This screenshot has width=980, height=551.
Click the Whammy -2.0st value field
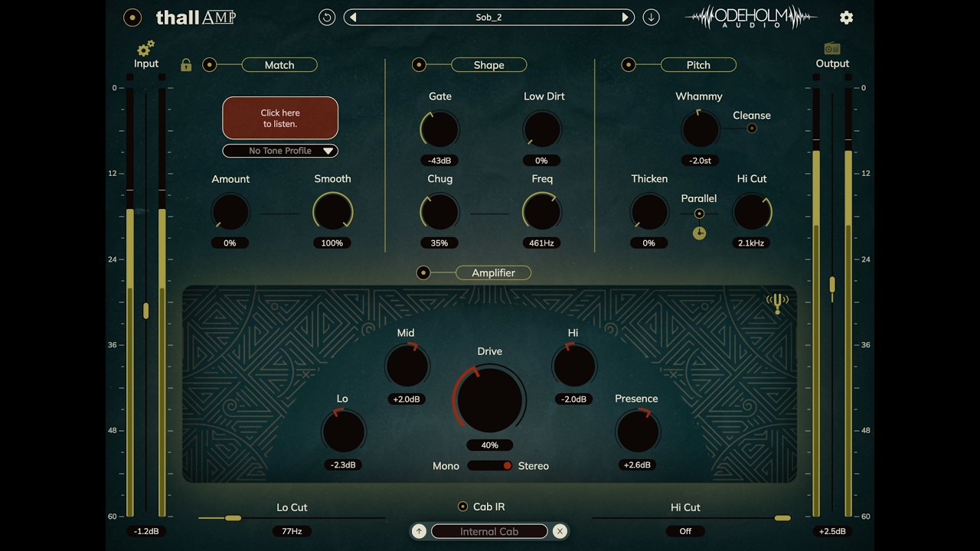(700, 161)
